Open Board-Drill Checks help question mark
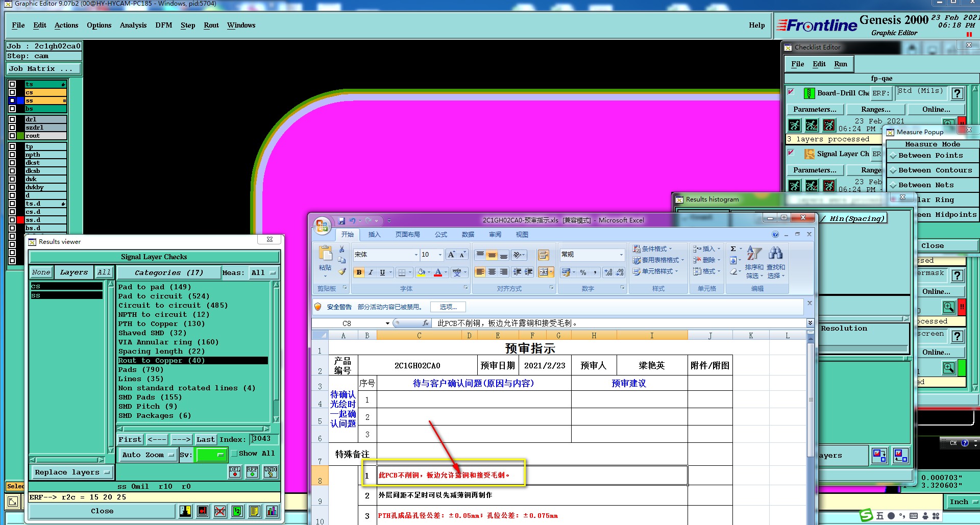The height and width of the screenshot is (525, 980). pos(958,93)
